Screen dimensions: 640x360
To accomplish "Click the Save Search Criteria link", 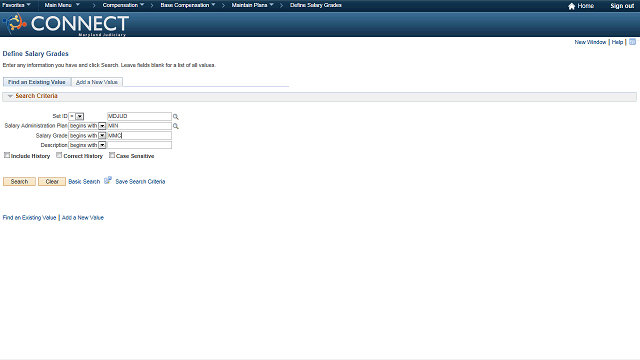I will (x=140, y=182).
